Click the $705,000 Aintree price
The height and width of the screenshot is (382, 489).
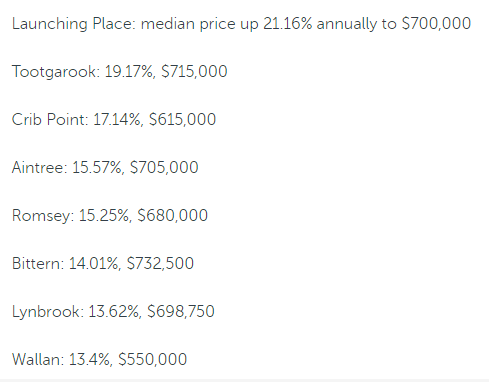tap(164, 167)
